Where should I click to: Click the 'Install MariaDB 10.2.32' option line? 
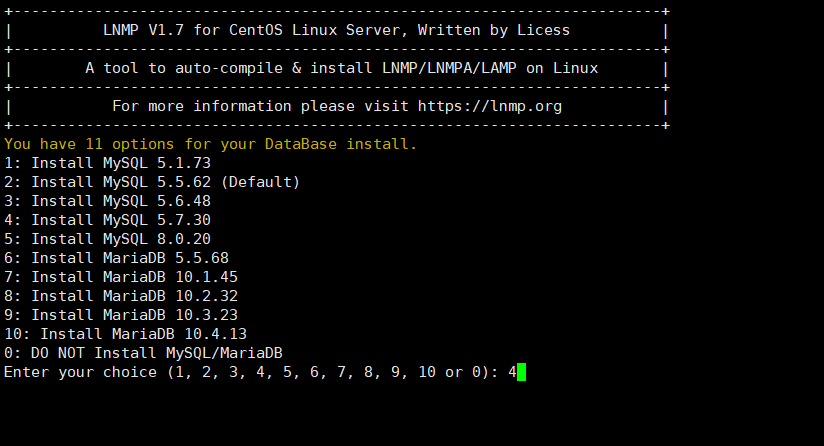click(x=121, y=296)
